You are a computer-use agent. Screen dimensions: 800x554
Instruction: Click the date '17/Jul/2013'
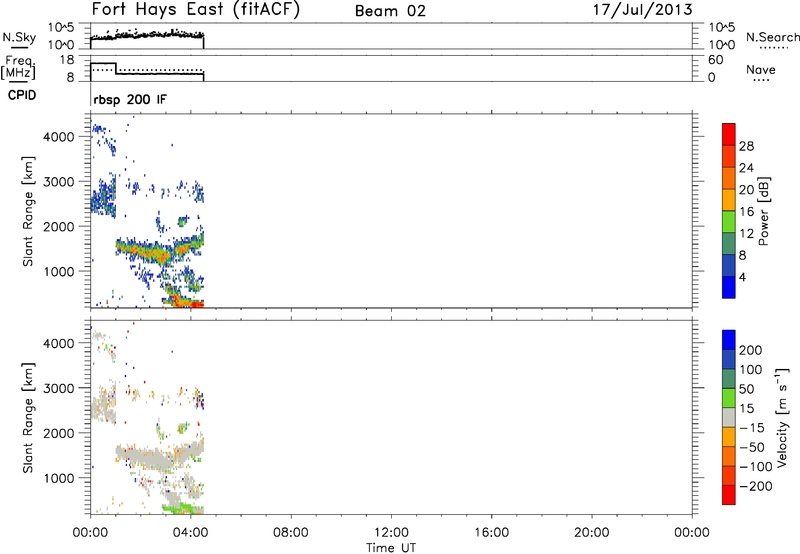point(642,10)
